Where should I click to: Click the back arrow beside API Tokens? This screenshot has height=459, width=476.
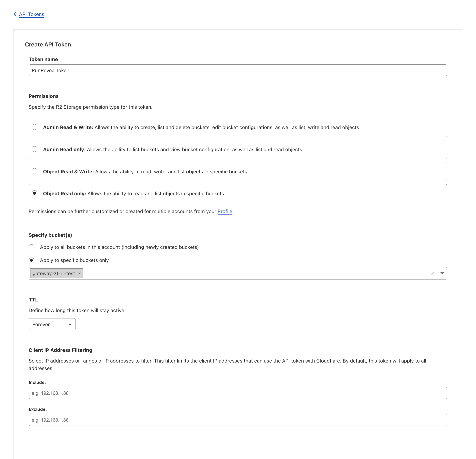point(16,14)
